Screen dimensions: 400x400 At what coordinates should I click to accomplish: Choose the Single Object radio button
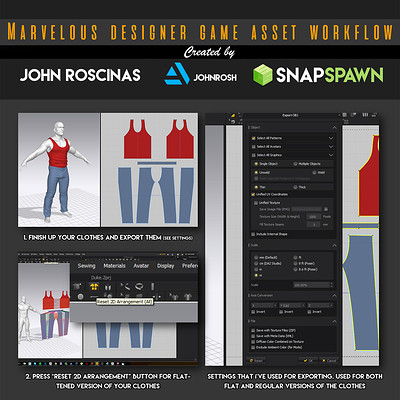click(x=256, y=164)
